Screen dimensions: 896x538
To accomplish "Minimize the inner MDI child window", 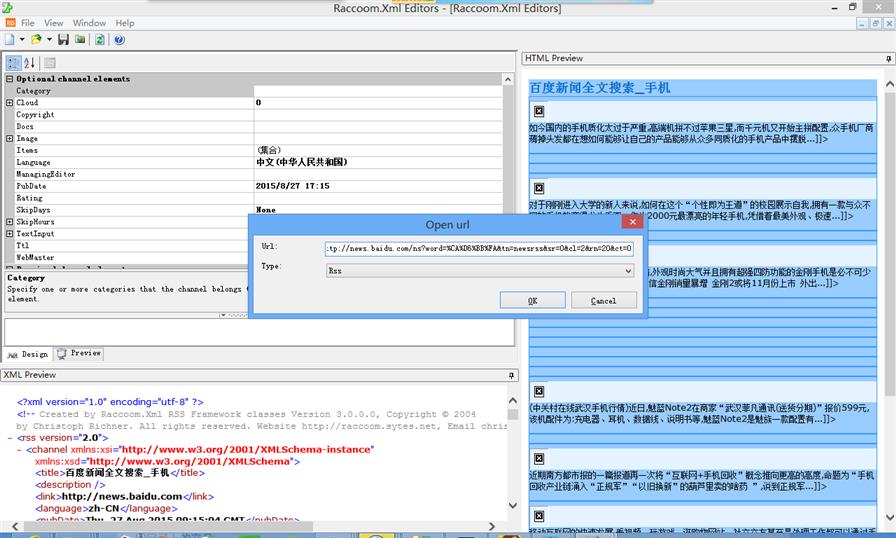I will (863, 23).
